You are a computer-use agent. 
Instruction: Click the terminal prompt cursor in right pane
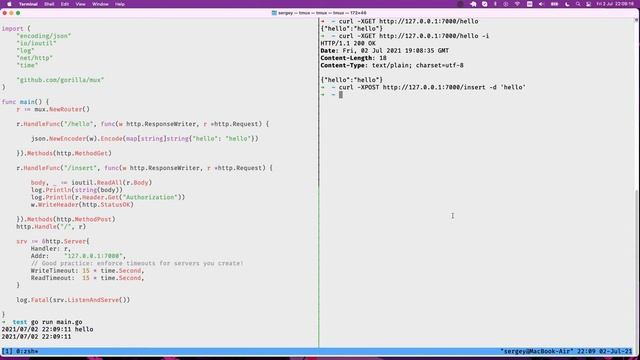340,95
